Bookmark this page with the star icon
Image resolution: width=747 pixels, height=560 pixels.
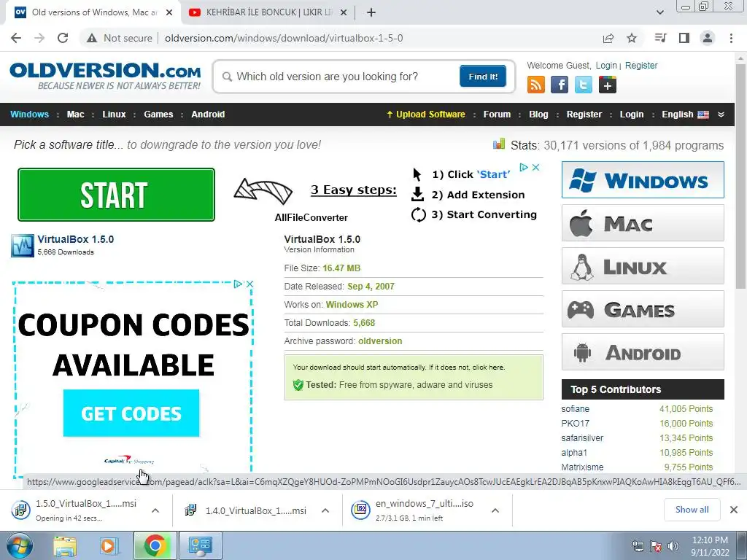632,38
